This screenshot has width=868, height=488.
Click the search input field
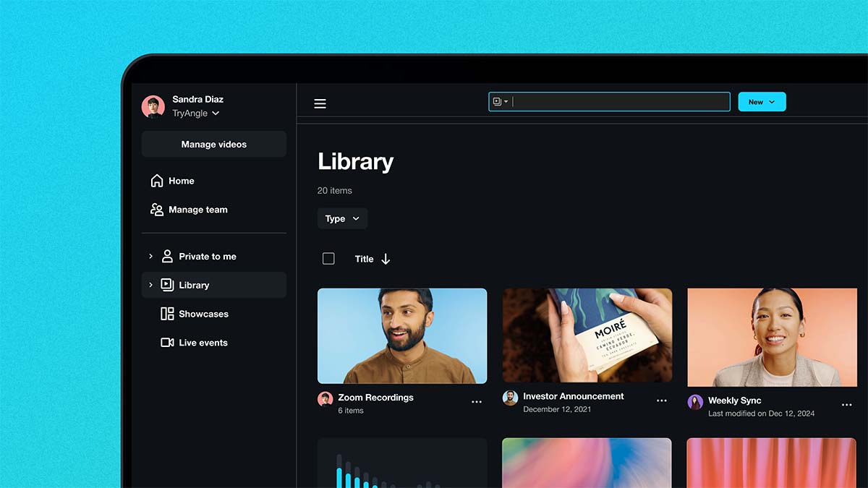(609, 102)
